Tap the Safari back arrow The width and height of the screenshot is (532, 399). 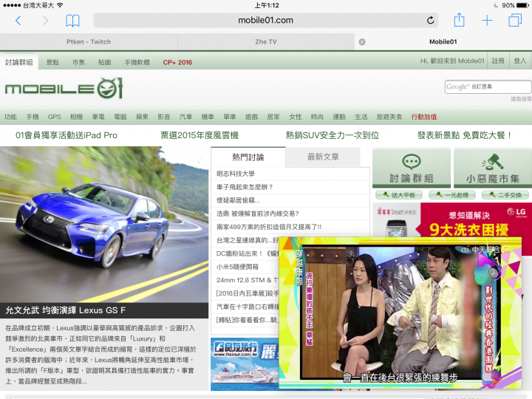[x=18, y=21]
